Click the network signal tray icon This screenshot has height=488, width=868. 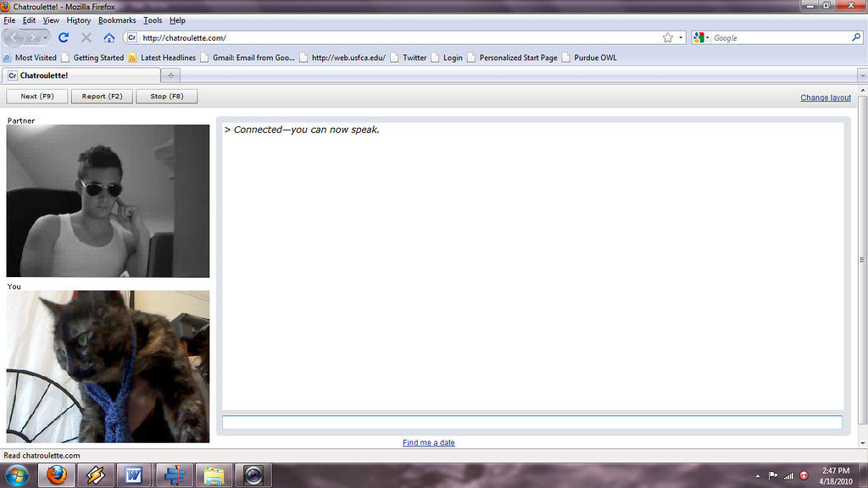tap(788, 475)
